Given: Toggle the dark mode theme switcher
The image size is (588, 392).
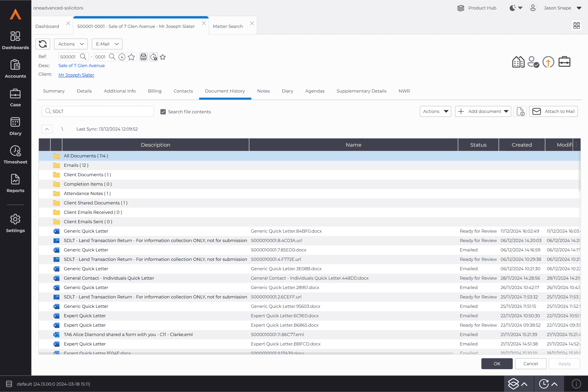Looking at the screenshot, I should click(x=516, y=8).
